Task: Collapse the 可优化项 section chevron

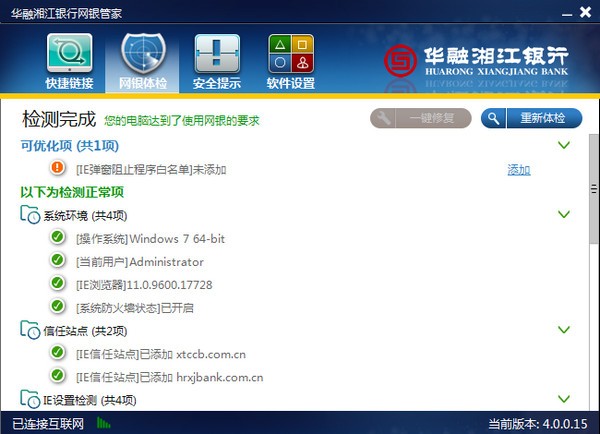Action: coord(564,145)
